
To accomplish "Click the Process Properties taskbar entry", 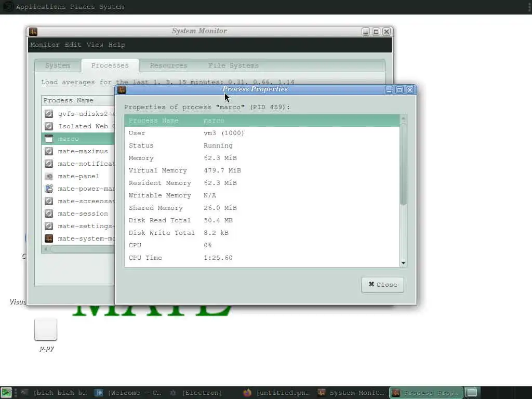I will coord(427,393).
